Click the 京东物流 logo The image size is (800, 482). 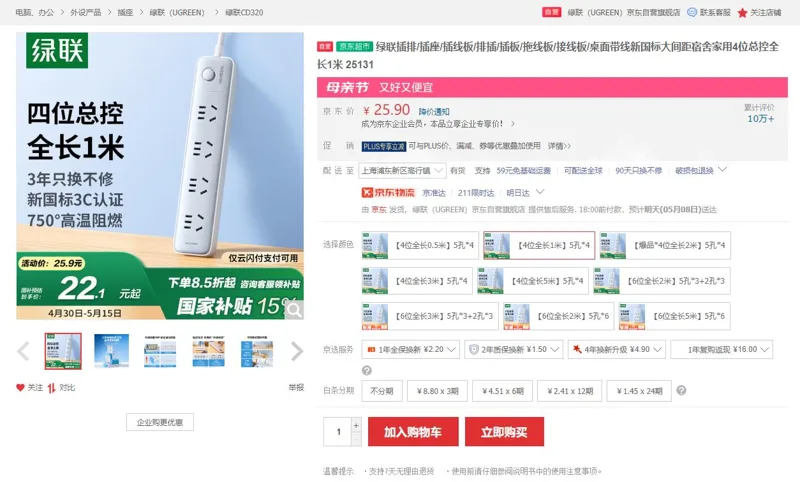[388, 192]
